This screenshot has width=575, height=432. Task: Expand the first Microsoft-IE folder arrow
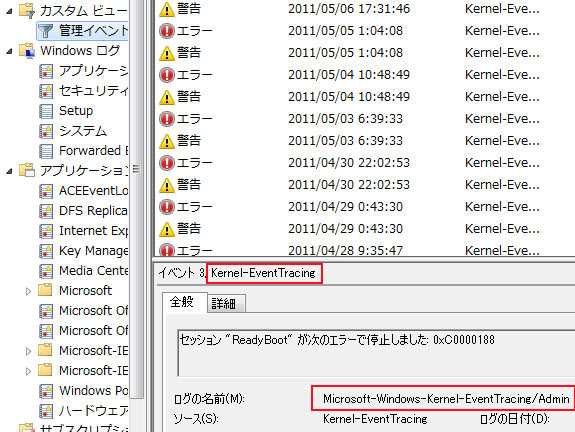coord(28,351)
